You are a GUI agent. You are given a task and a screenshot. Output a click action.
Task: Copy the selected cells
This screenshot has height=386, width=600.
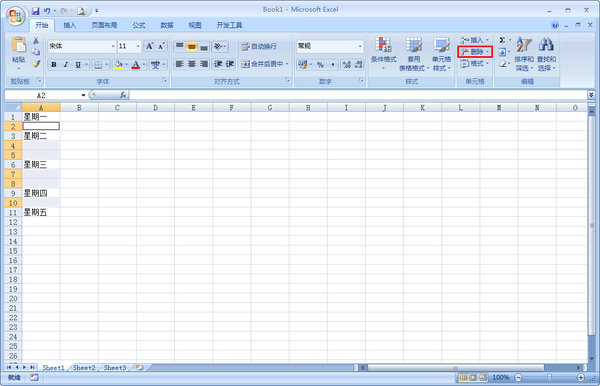tap(36, 52)
